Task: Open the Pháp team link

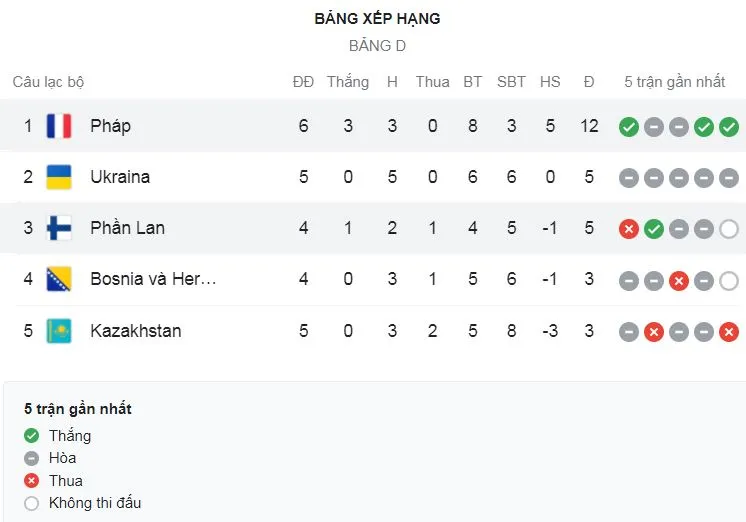Action: coord(110,126)
